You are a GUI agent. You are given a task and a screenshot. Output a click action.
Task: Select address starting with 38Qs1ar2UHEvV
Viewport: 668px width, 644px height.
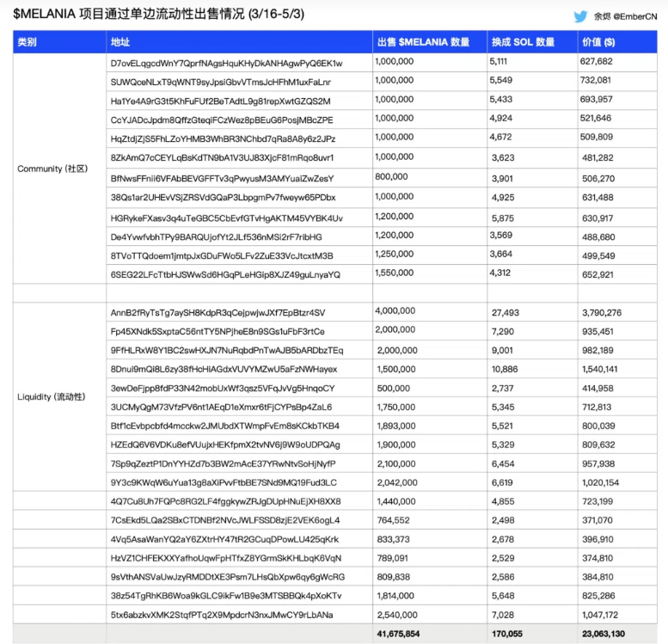tap(223, 198)
